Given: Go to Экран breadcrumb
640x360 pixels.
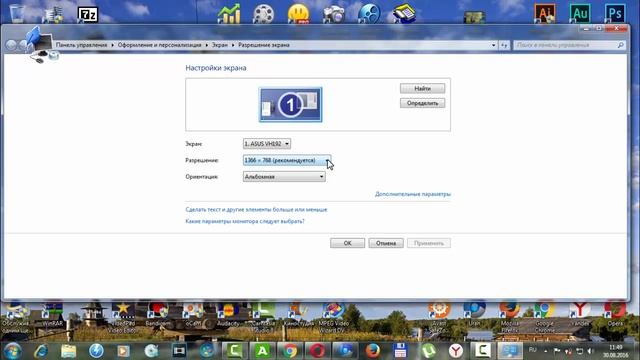Looking at the screenshot, I should [x=220, y=45].
